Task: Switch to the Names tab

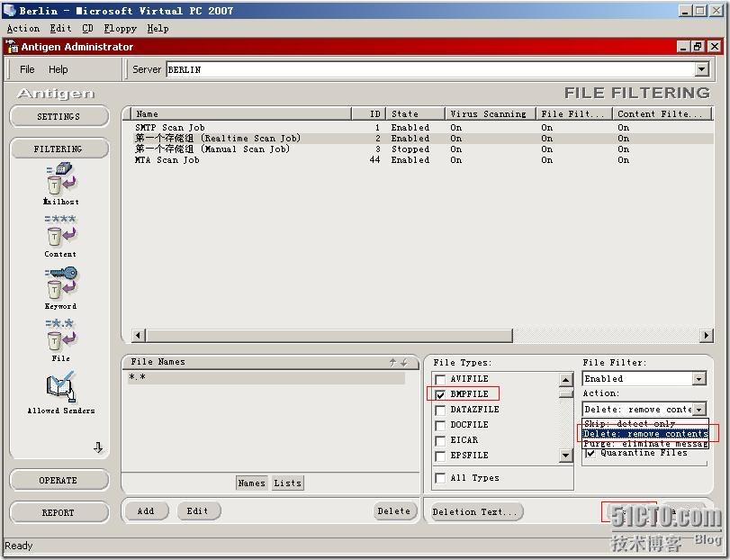Action: [x=251, y=483]
